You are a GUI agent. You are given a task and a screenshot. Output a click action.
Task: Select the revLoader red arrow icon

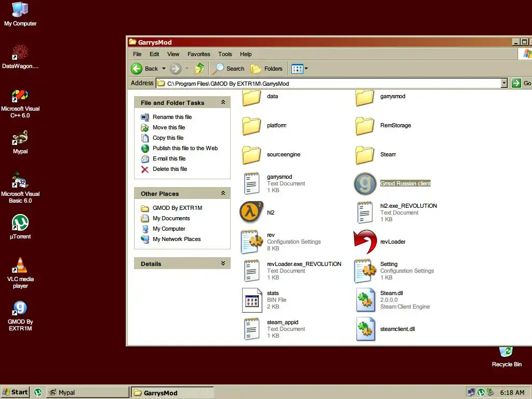pos(365,242)
